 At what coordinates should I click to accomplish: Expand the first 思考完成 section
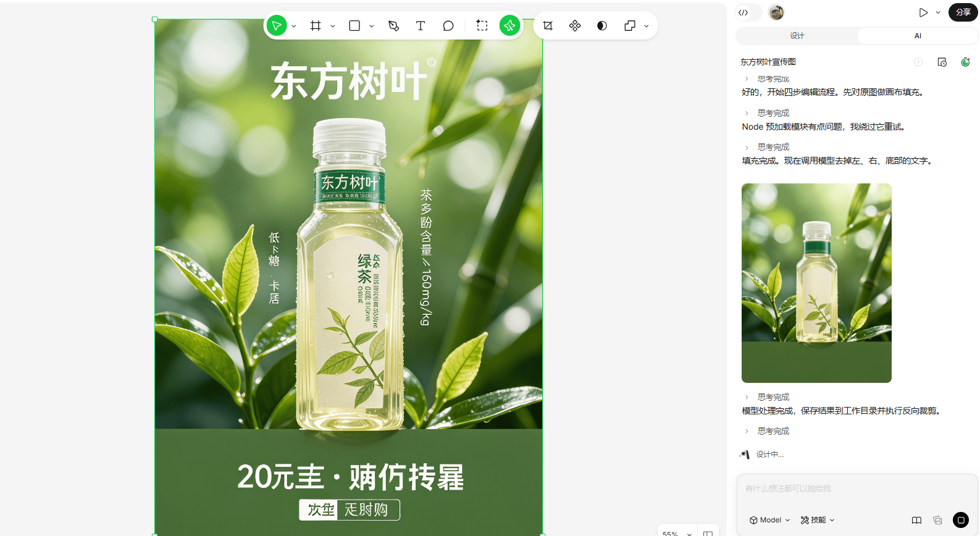click(767, 79)
